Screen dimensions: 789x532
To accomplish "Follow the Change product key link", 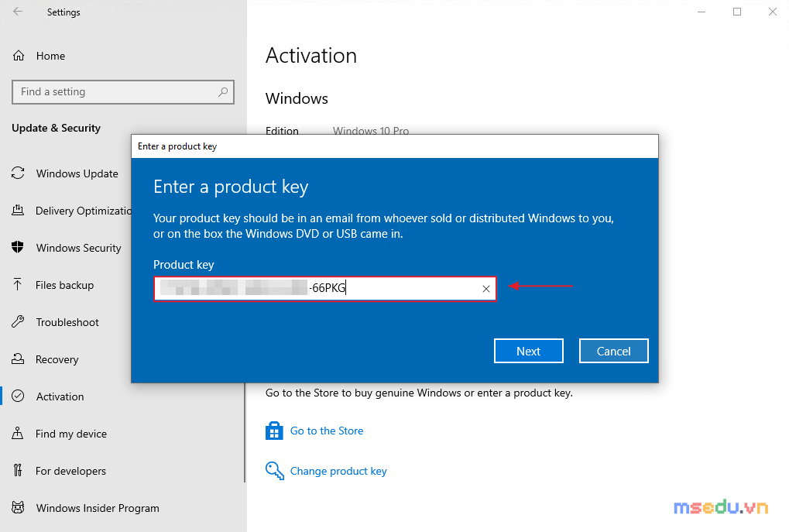I will pyautogui.click(x=338, y=471).
